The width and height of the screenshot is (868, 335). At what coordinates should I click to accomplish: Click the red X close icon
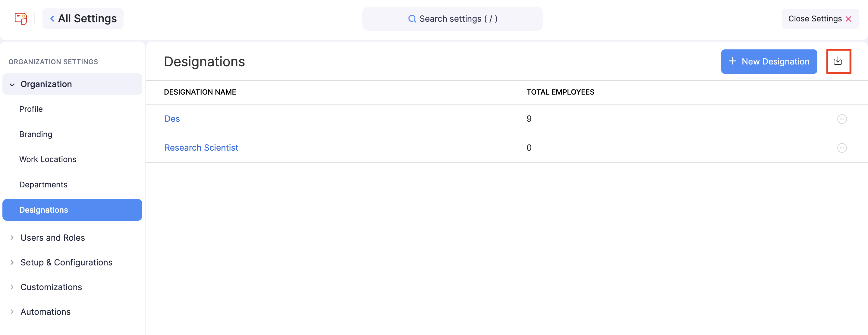(x=848, y=19)
